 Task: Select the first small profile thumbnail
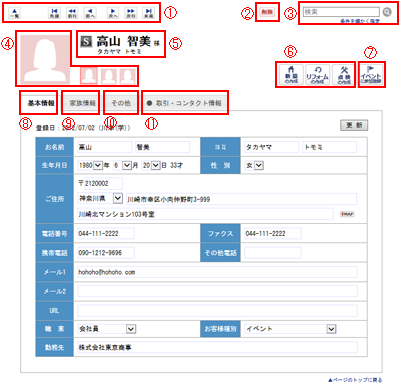tap(89, 76)
